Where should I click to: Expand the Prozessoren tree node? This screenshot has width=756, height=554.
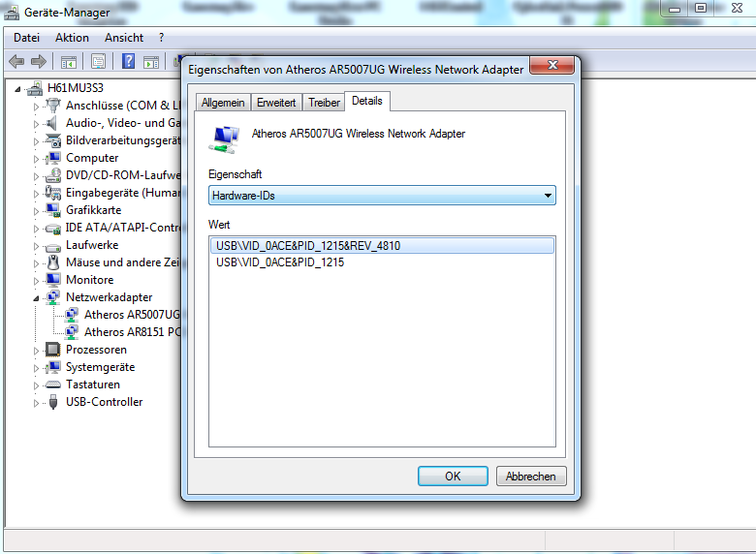click(36, 351)
